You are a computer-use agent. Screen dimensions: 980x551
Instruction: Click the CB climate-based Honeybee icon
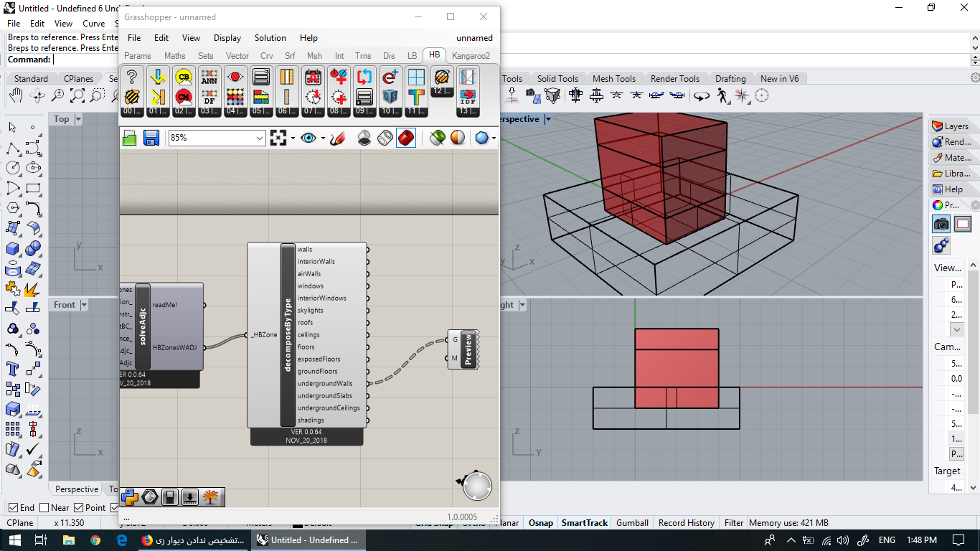pyautogui.click(x=184, y=77)
